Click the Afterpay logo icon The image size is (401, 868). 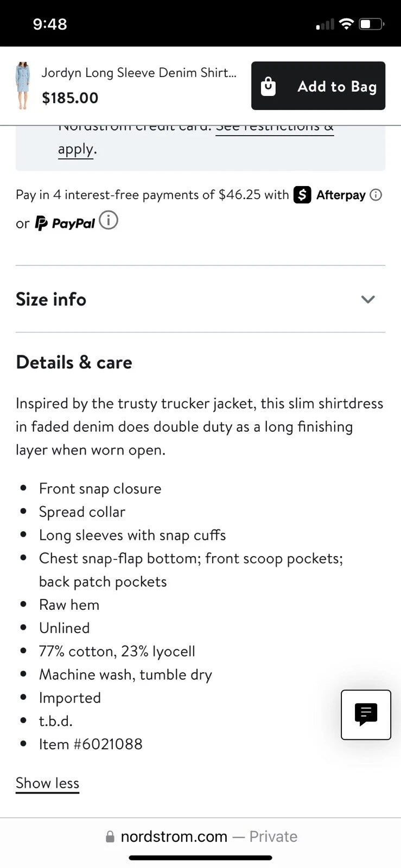pos(302,195)
